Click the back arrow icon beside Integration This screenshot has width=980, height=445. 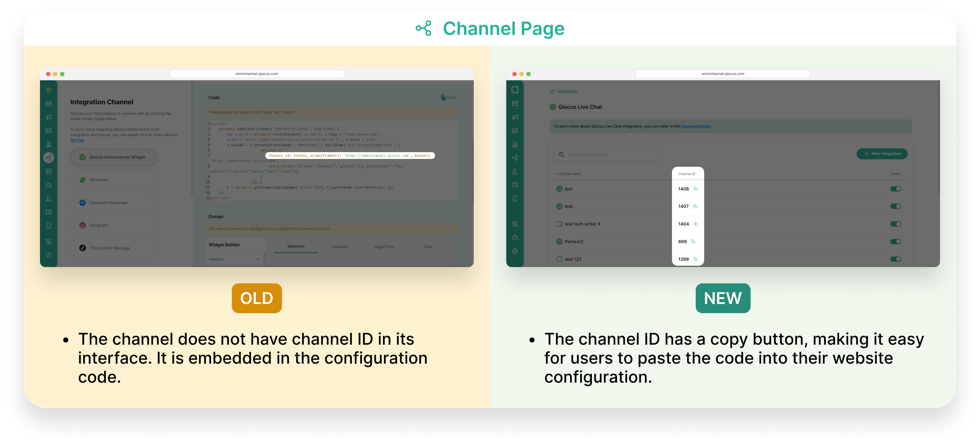click(x=552, y=92)
